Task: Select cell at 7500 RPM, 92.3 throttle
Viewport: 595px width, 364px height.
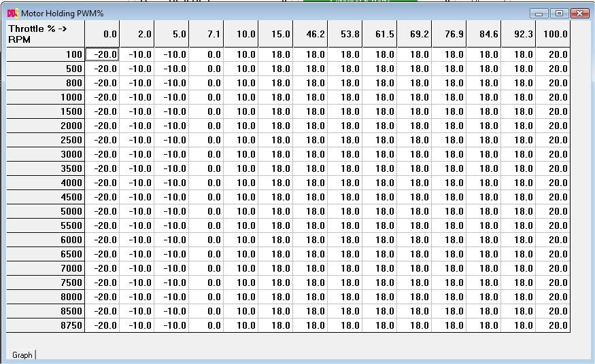Action: 518,283
